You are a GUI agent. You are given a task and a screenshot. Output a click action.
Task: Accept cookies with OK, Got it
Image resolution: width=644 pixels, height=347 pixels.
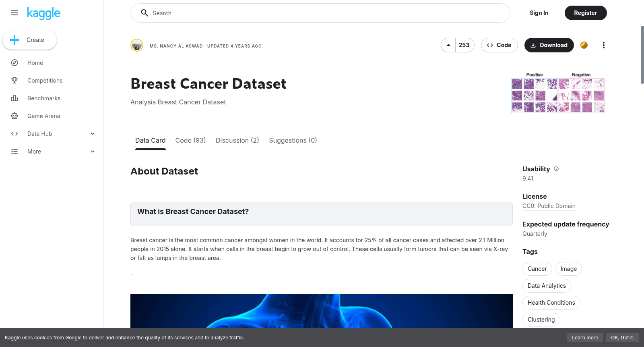622,338
